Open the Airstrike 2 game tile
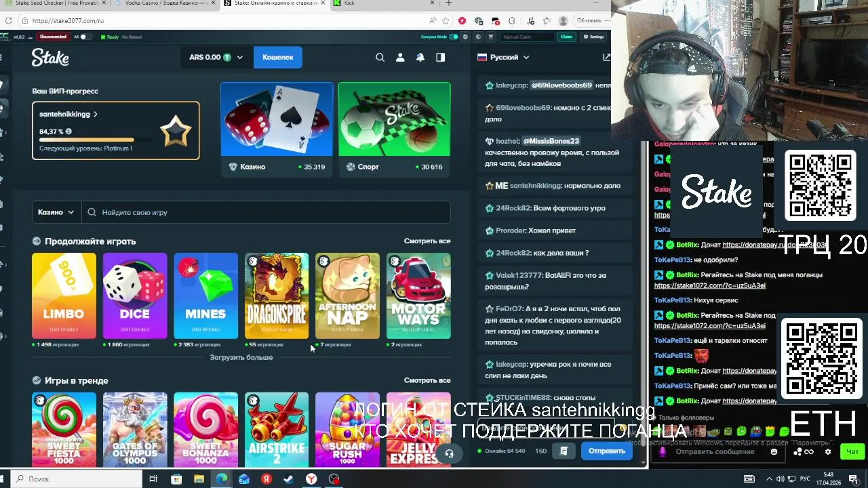Viewport: 868px width, 488px height. [x=277, y=429]
